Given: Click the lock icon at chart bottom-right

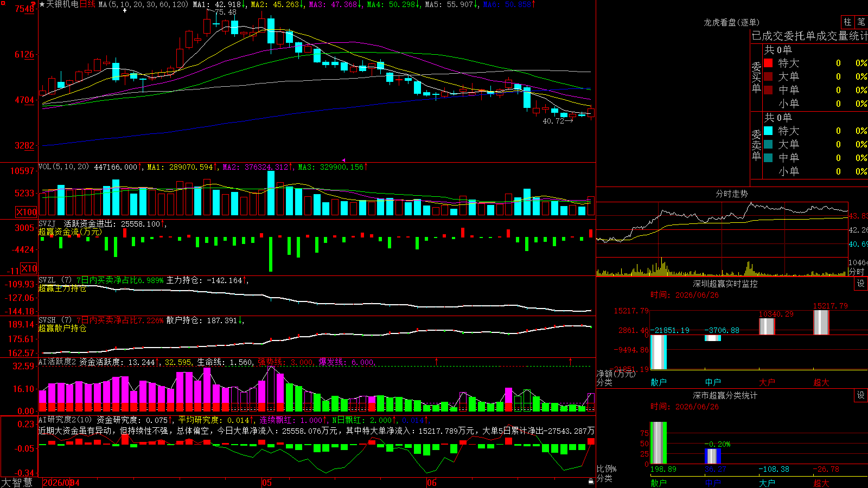Looking at the screenshot, I should coord(591,481).
